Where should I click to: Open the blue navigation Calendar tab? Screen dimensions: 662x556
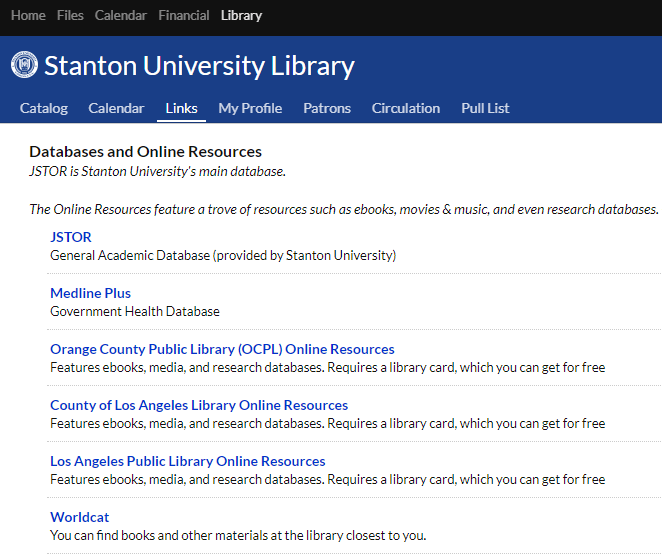[116, 108]
